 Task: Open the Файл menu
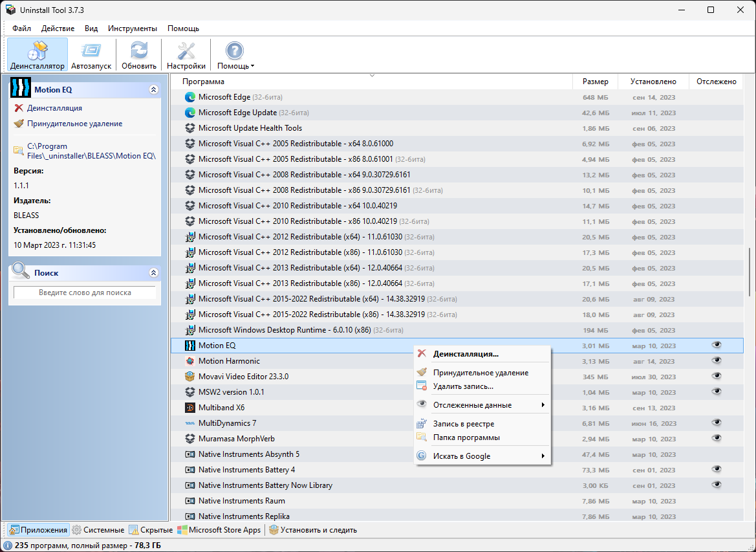[22, 28]
